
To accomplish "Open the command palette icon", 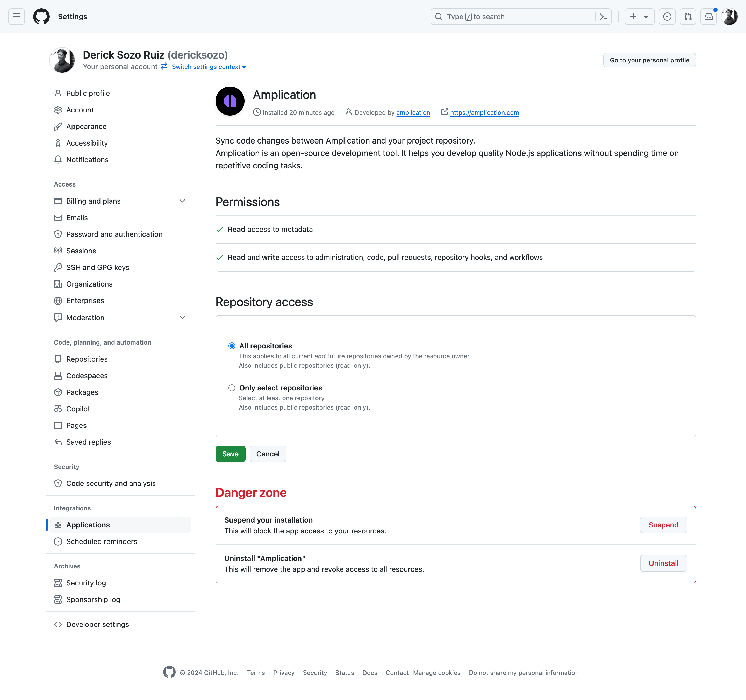I will click(x=603, y=17).
